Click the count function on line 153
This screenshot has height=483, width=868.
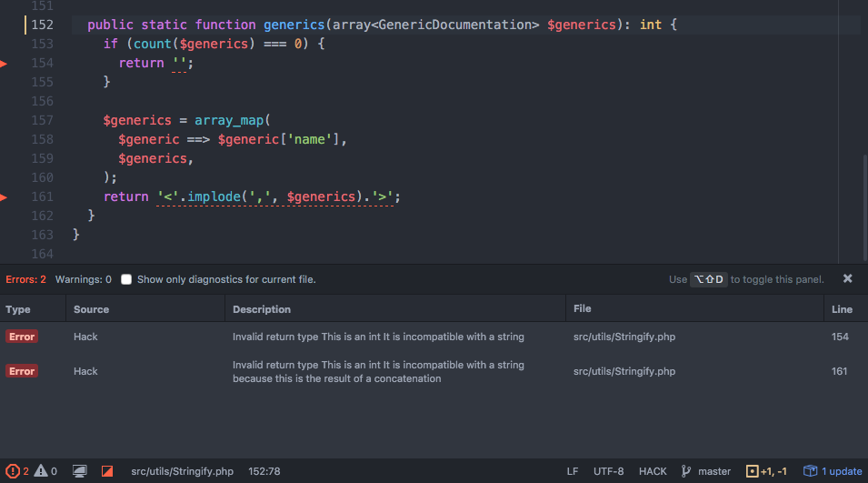(x=152, y=44)
